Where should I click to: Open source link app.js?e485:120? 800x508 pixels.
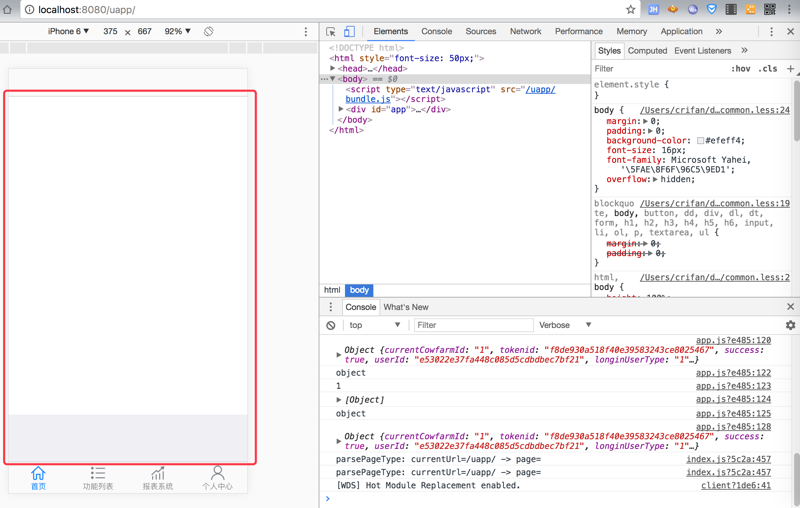[733, 340]
